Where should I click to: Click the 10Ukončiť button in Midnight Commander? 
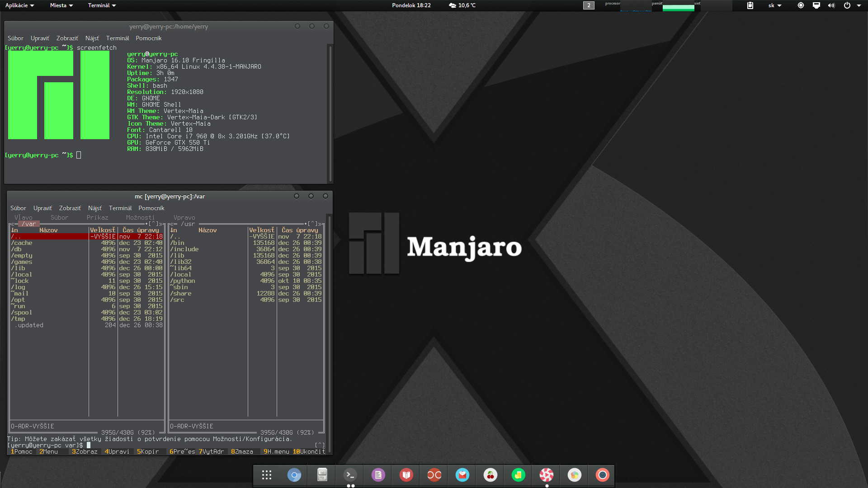coord(310,451)
